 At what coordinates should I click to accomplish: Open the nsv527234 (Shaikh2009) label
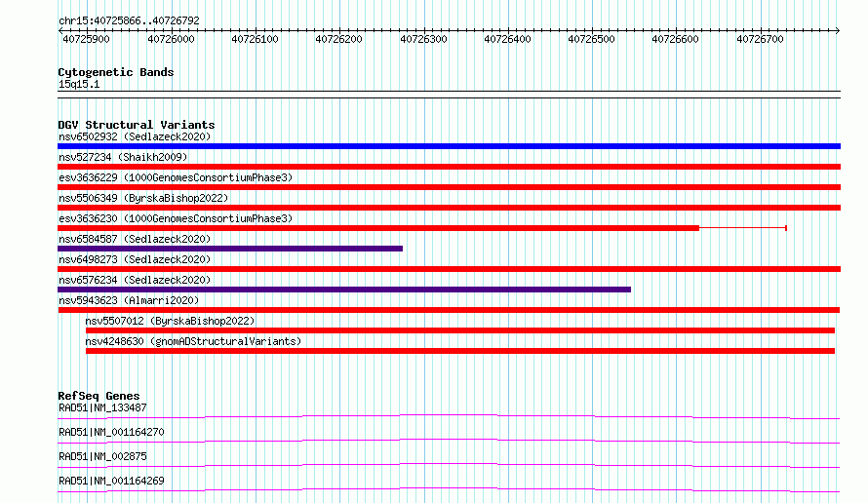pyautogui.click(x=123, y=157)
